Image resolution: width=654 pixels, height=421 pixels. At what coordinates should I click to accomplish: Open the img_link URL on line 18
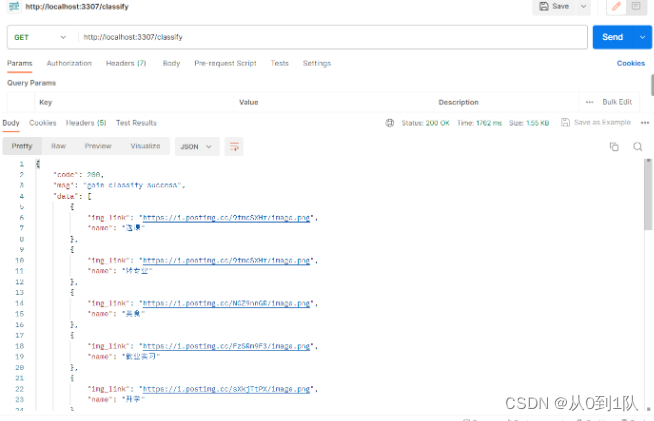coord(226,346)
